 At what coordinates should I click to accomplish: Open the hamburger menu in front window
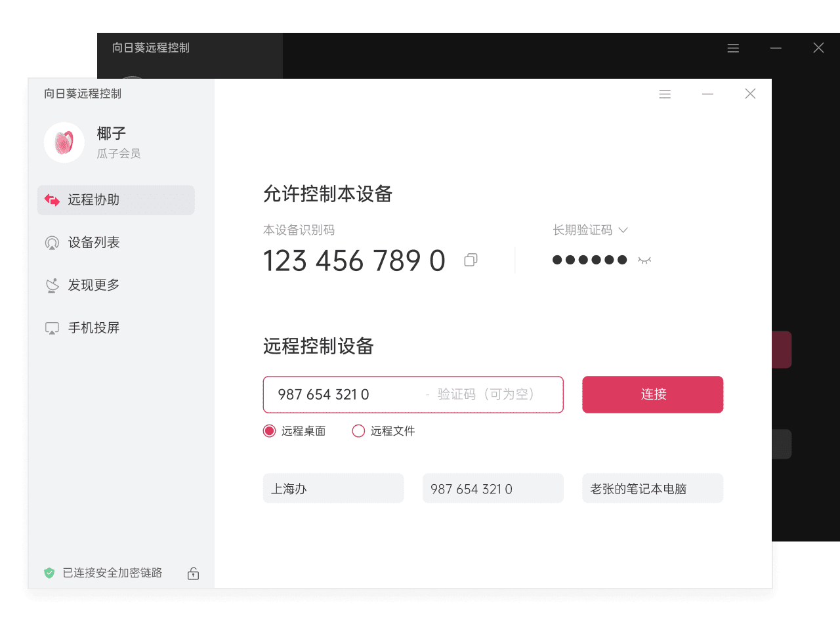coord(665,94)
